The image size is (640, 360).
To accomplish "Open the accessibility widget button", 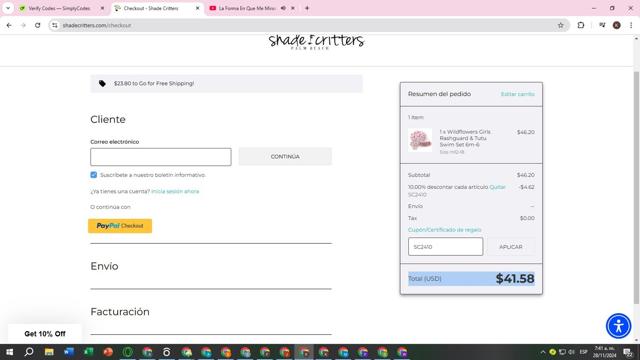I will pyautogui.click(x=618, y=326).
